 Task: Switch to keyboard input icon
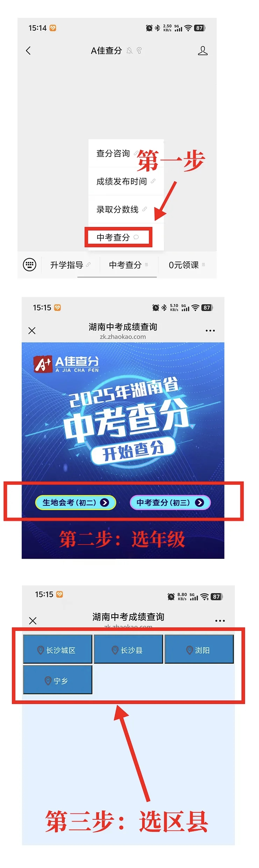click(29, 265)
